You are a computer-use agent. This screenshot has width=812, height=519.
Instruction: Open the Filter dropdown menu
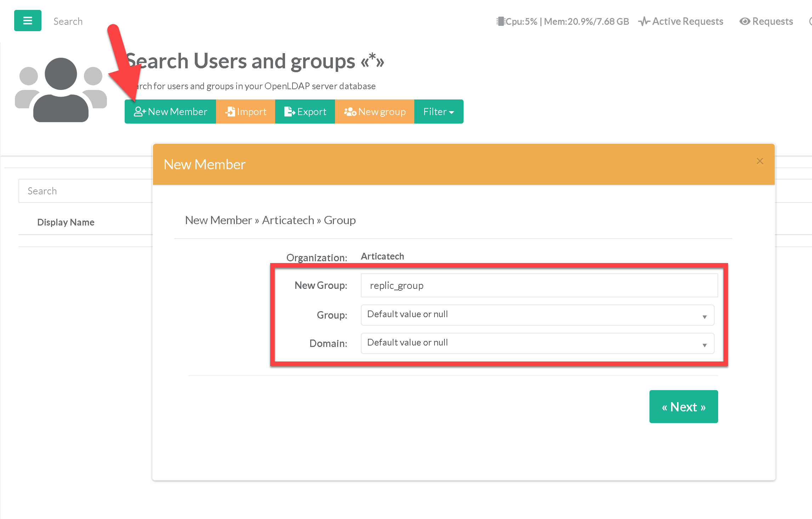(438, 112)
